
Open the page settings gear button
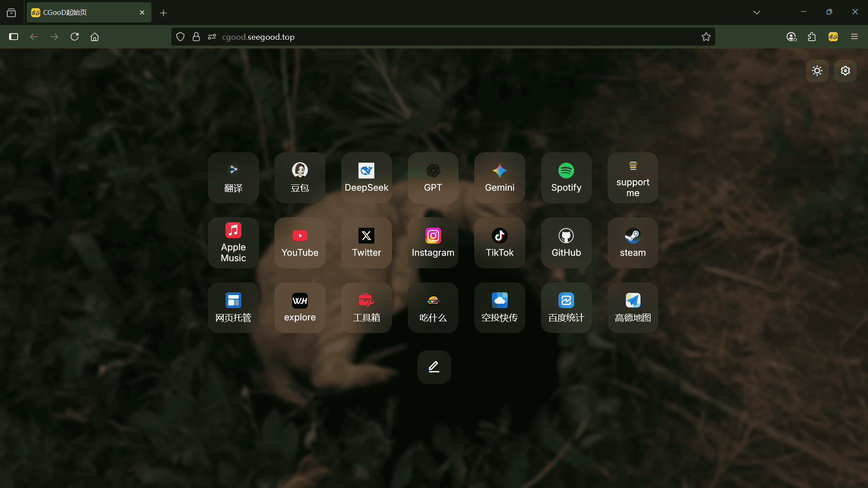coord(845,70)
